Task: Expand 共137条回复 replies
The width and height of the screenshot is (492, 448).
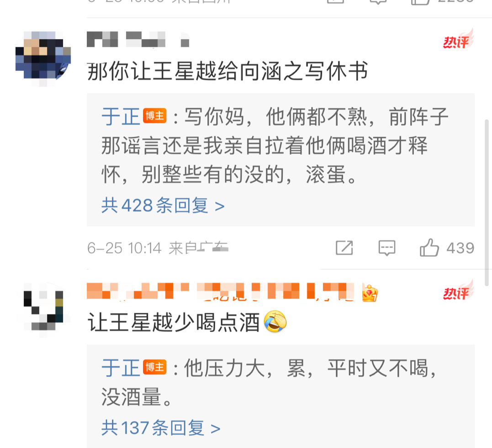Action: coord(161,428)
